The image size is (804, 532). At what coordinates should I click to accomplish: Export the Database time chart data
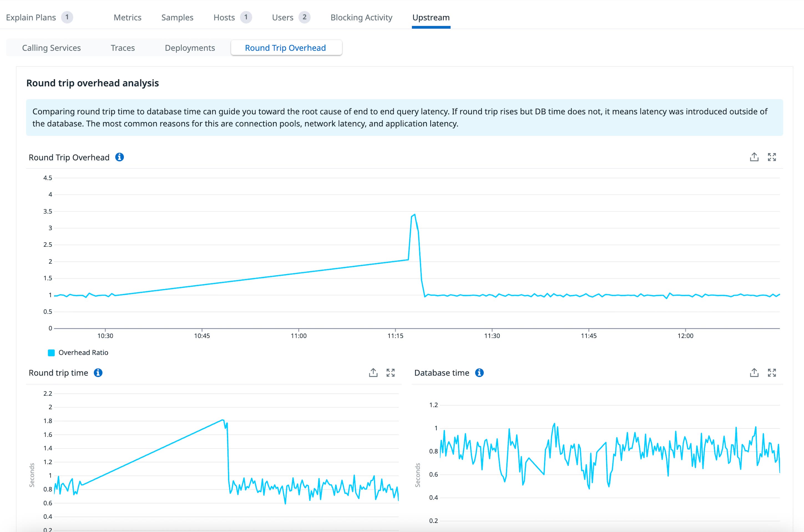[754, 373]
